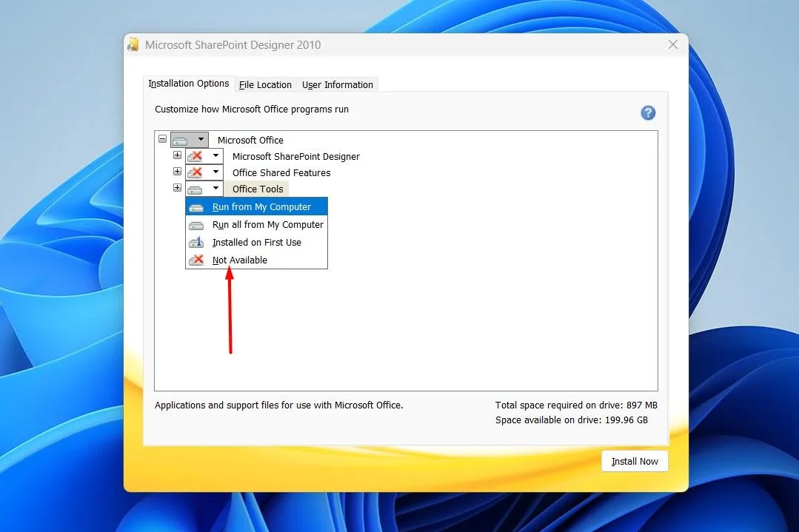The width and height of the screenshot is (799, 532).
Task: Expand the Office Tools node
Action: (176, 187)
